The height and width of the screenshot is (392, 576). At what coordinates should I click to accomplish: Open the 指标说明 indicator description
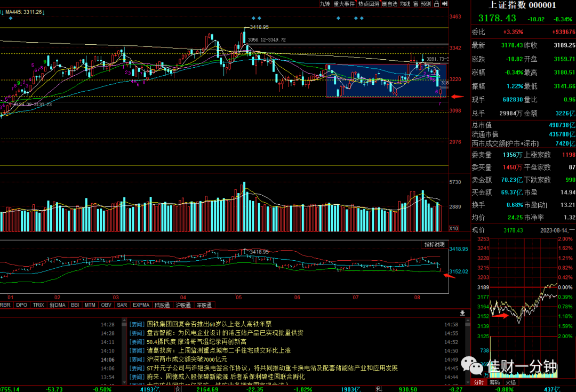pyautogui.click(x=435, y=244)
